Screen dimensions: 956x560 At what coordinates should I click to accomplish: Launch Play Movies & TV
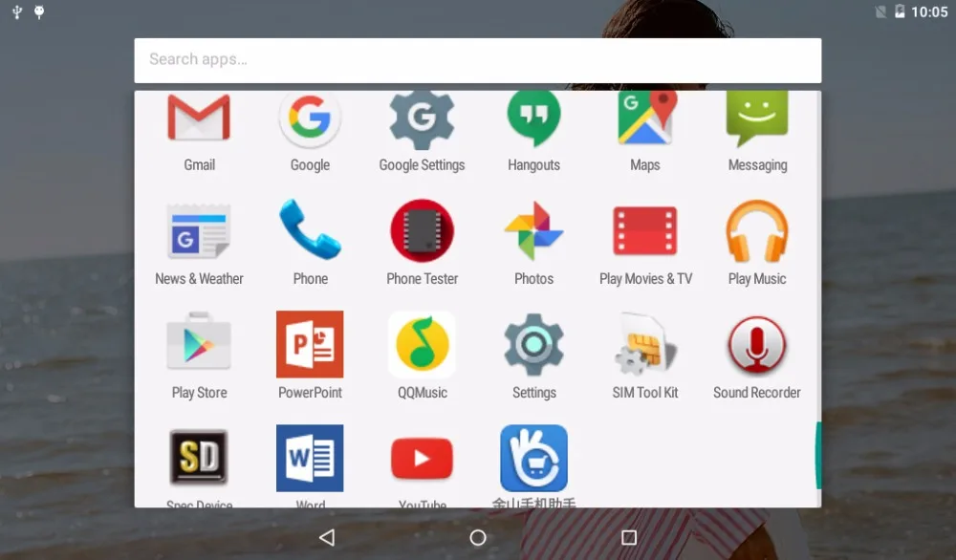(x=645, y=230)
